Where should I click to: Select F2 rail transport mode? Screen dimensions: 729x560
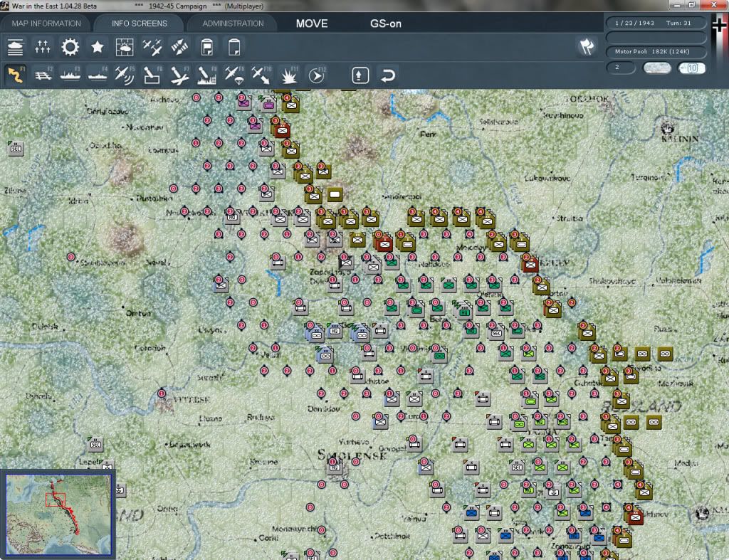click(43, 75)
